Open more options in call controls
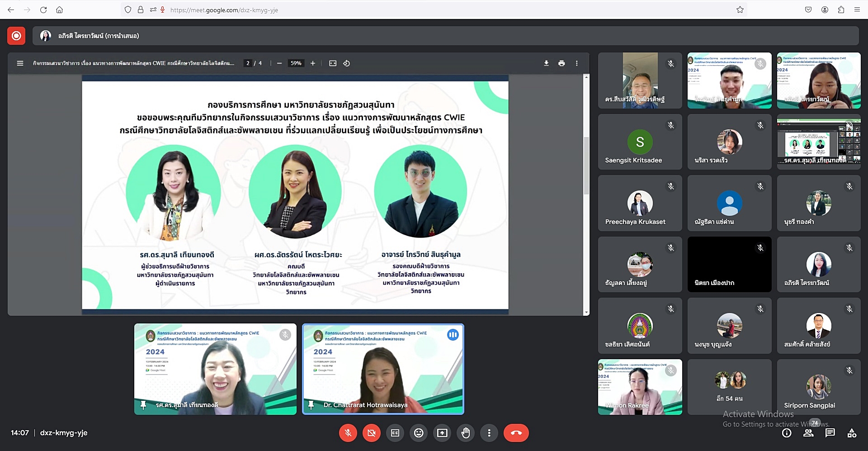This screenshot has height=451, width=868. [489, 433]
